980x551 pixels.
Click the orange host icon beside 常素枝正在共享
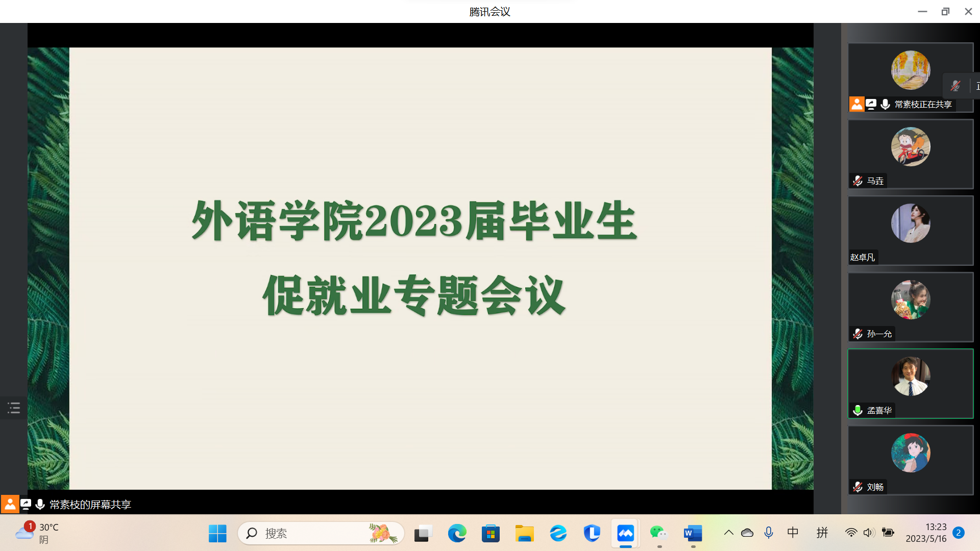click(x=856, y=104)
